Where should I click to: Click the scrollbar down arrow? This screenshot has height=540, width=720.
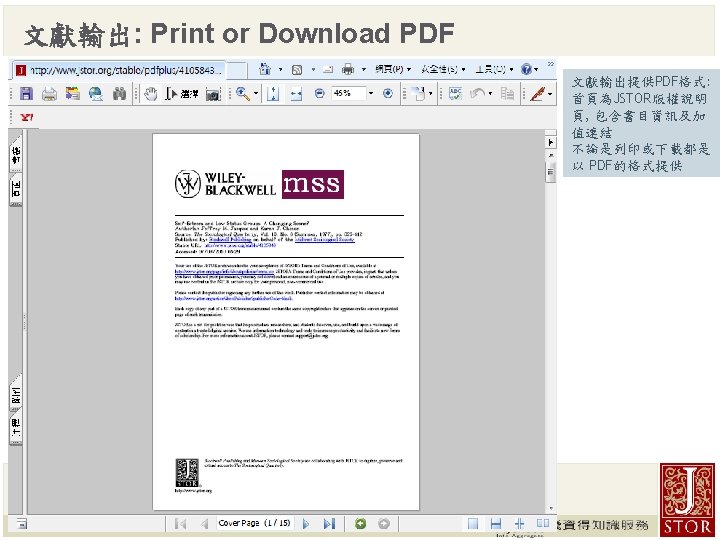[x=550, y=509]
